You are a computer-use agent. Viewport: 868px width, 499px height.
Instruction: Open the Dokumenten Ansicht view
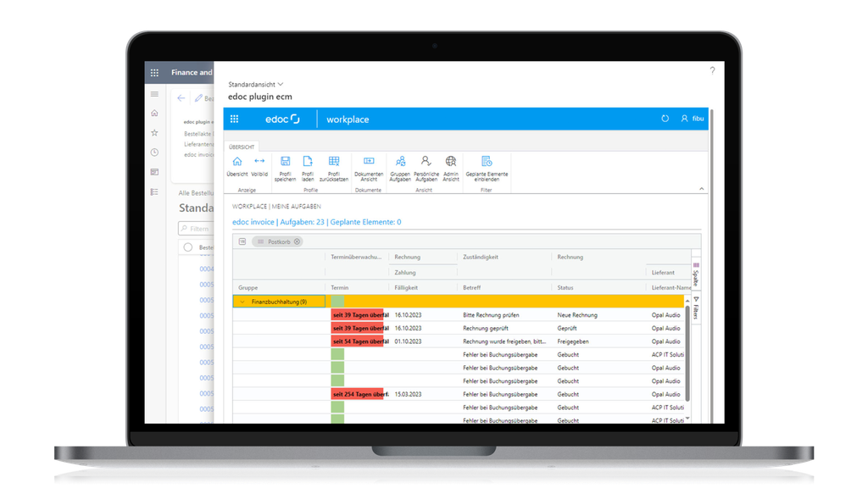tap(369, 169)
